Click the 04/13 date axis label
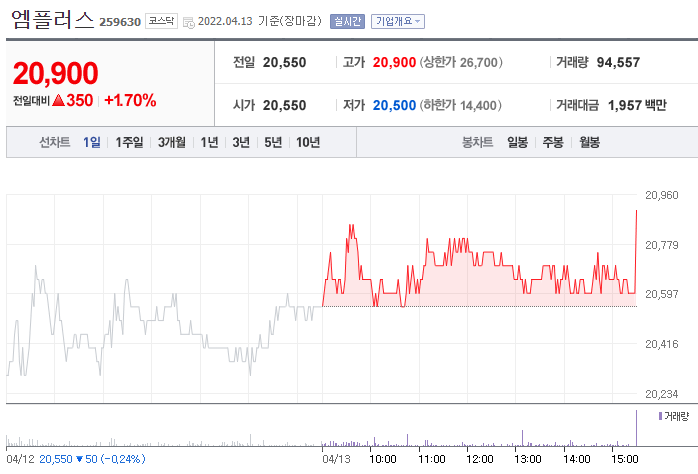698x474 pixels. pyautogui.click(x=337, y=459)
